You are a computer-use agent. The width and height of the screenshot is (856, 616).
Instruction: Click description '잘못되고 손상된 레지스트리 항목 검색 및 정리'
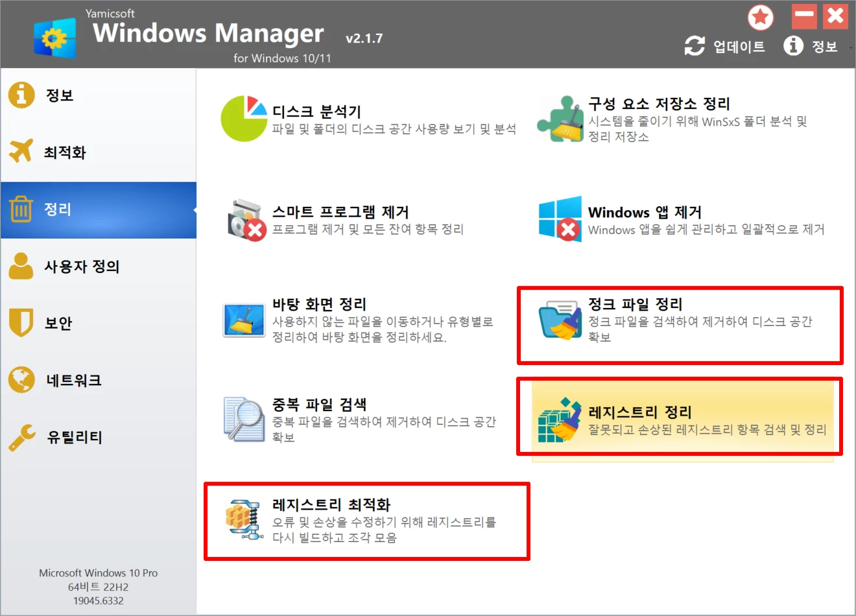click(707, 429)
